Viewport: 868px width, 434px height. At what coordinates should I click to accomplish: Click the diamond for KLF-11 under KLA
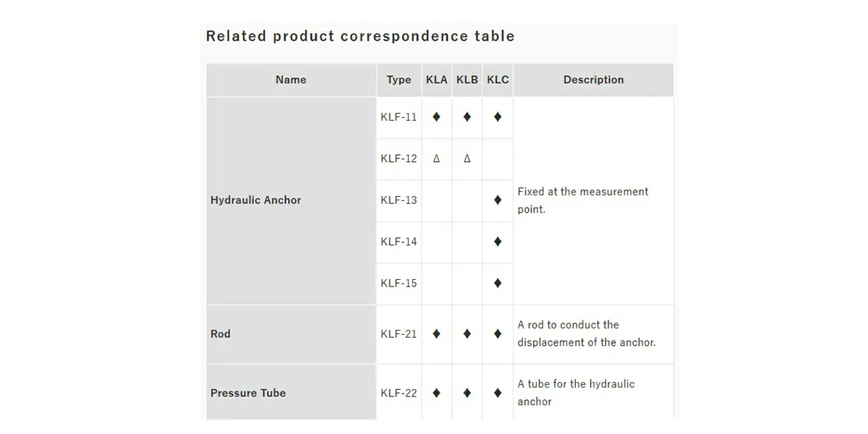(436, 116)
